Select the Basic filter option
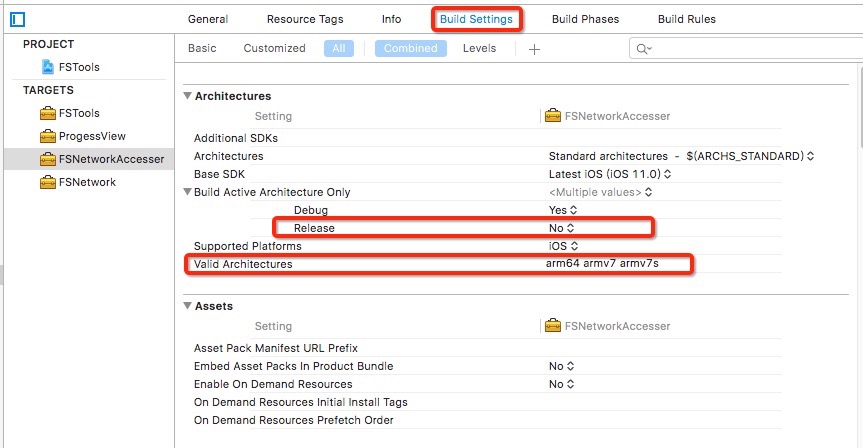Screen dimensions: 863x448 [202, 48]
